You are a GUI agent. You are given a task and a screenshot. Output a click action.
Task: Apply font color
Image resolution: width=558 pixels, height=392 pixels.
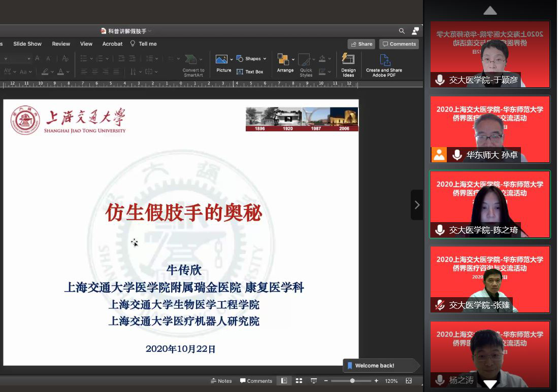coord(61,72)
